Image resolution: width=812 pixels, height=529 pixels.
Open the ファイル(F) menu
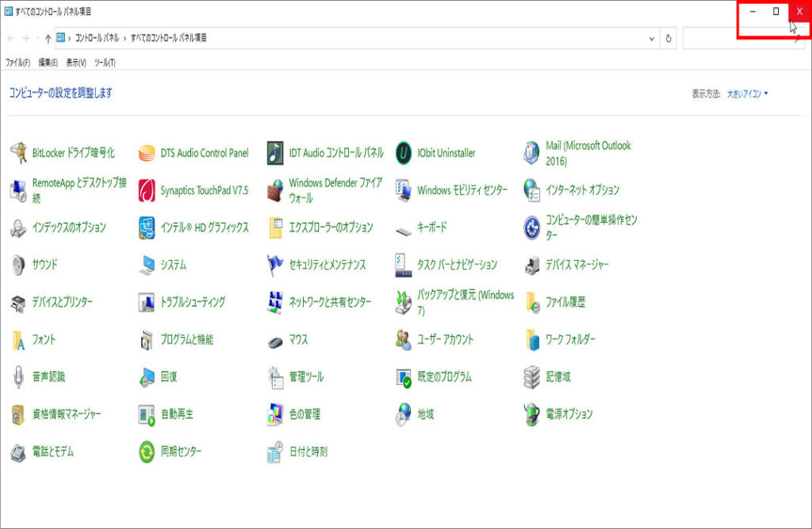click(17, 63)
